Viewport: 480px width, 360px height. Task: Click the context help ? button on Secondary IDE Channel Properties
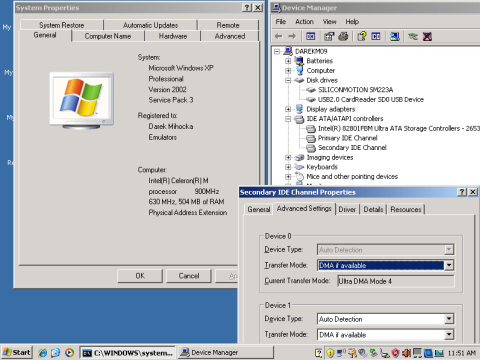(x=462, y=192)
